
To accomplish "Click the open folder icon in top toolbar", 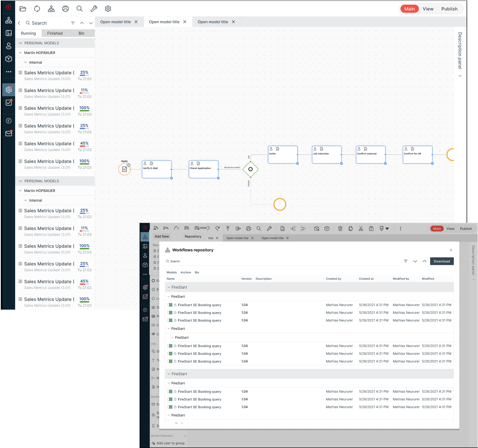I will point(23,9).
